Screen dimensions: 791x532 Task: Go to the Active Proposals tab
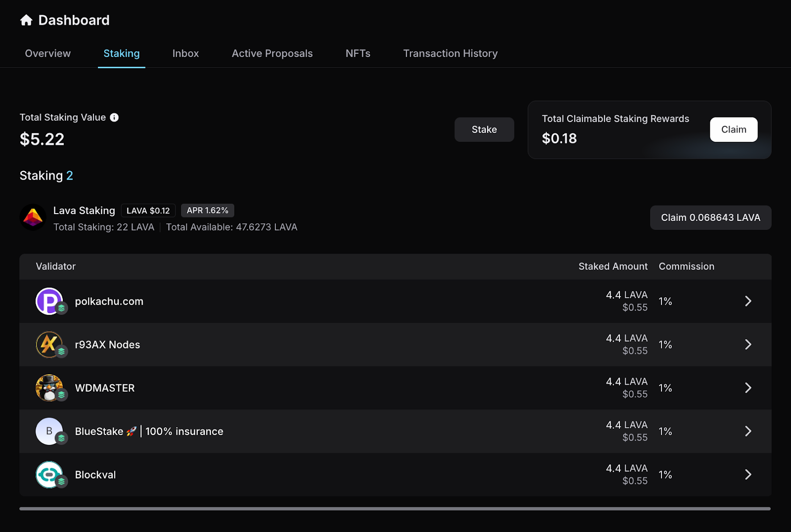tap(272, 53)
